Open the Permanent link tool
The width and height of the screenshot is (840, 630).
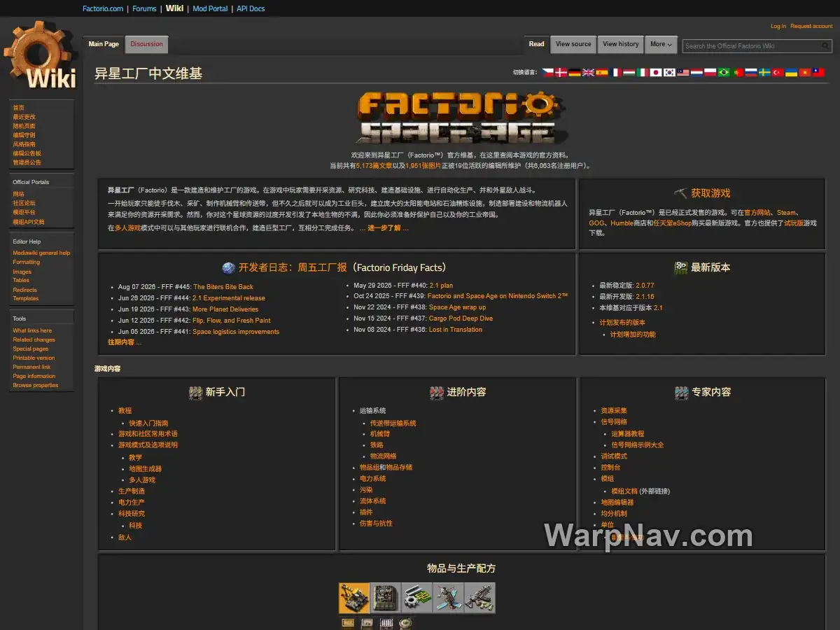pyautogui.click(x=31, y=367)
